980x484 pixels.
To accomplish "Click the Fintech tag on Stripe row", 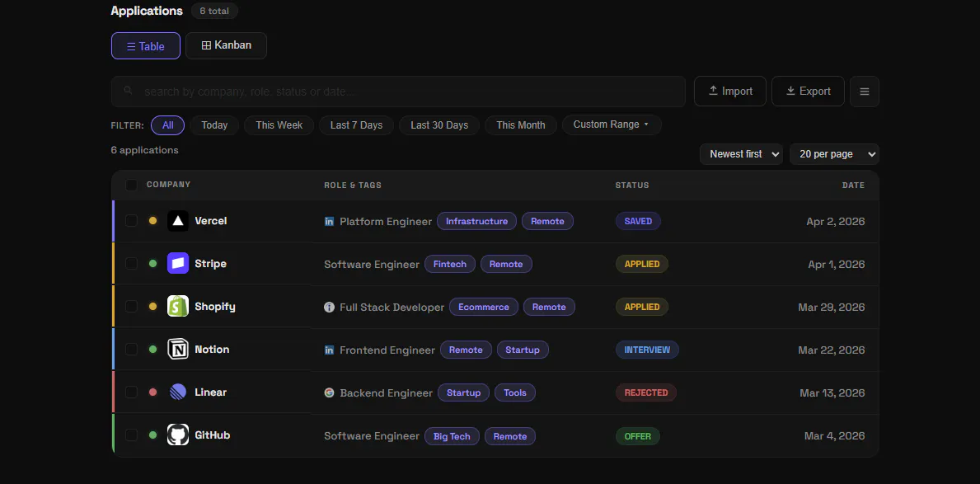I will [450, 264].
